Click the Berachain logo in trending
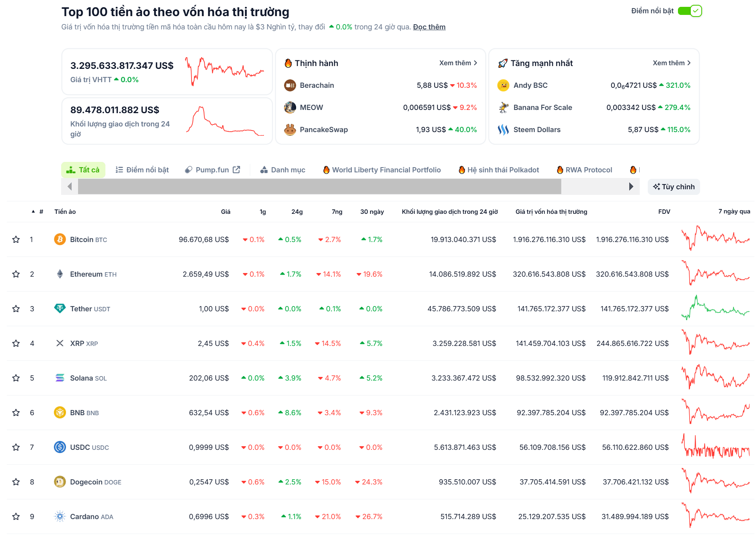The width and height of the screenshot is (756, 536). point(290,85)
